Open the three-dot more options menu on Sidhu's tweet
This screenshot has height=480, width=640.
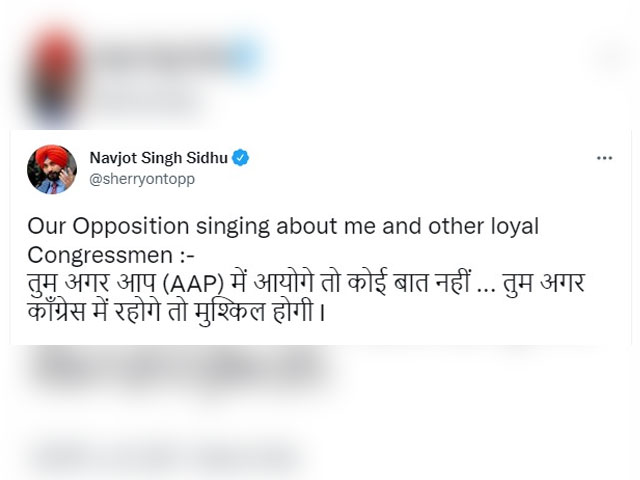[604, 158]
